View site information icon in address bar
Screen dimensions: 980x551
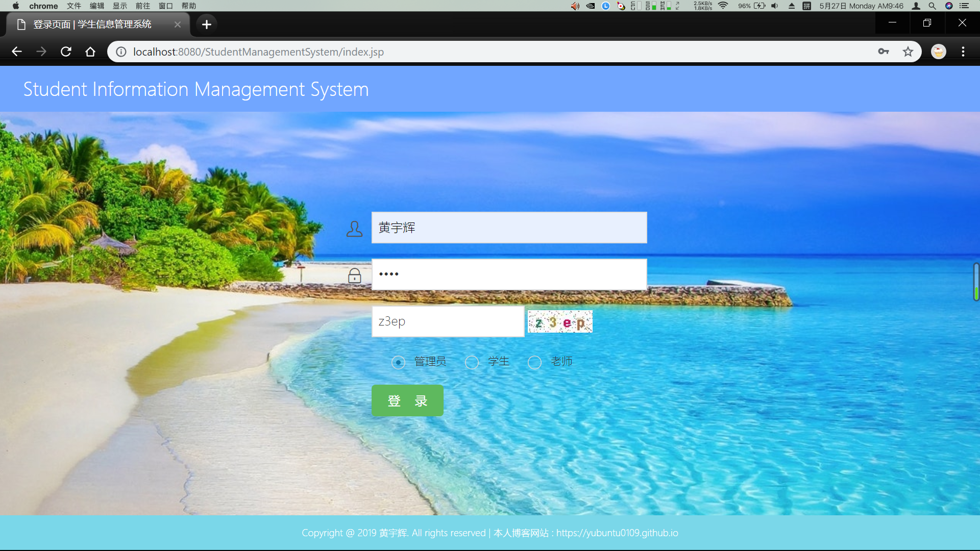coord(121,52)
